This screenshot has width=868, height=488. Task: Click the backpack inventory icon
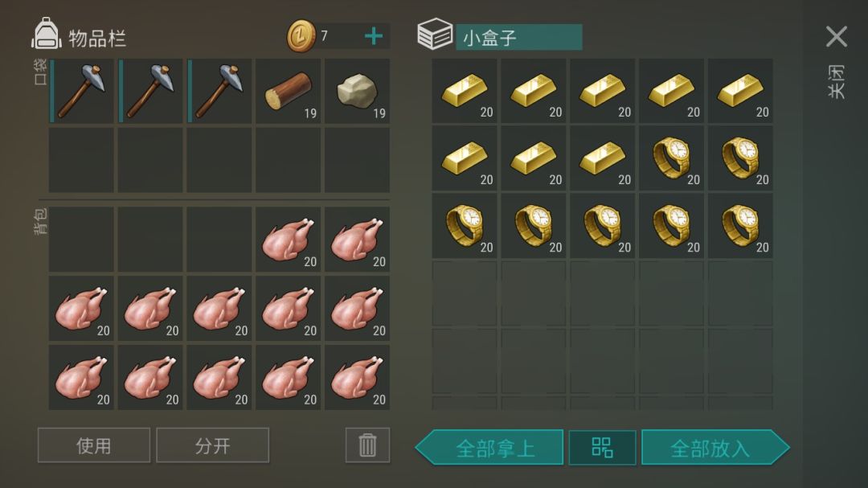pyautogui.click(x=46, y=34)
